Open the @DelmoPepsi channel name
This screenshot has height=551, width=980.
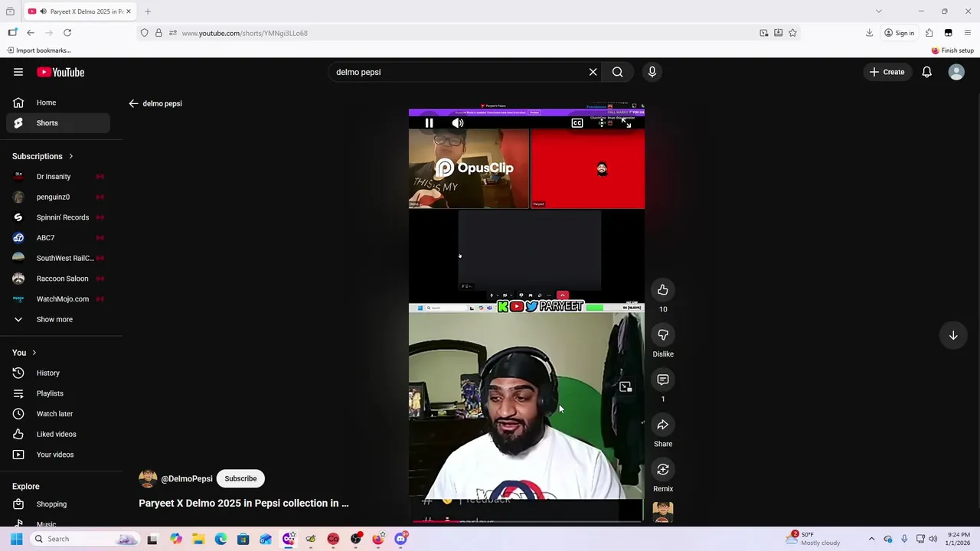click(187, 479)
